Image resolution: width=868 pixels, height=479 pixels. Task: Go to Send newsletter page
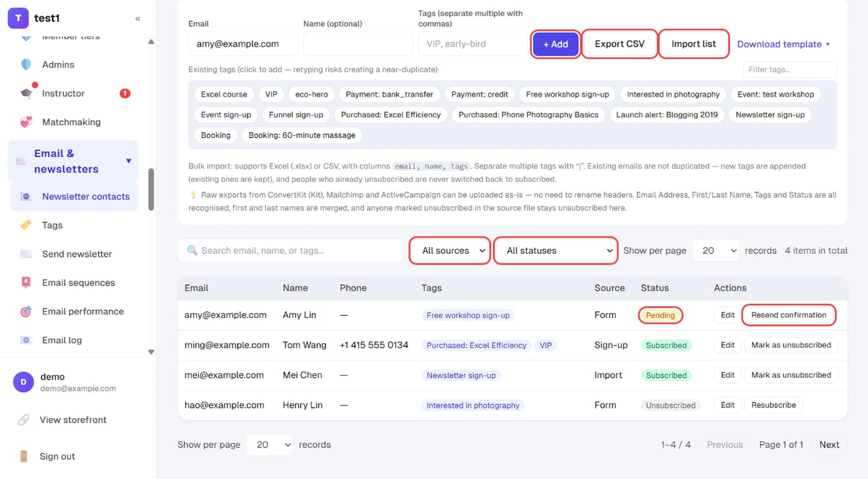(74, 254)
